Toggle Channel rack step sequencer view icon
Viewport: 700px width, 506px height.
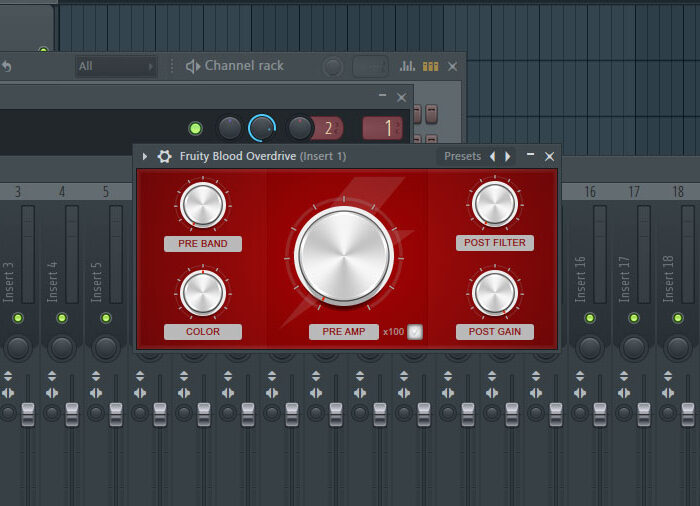coord(430,67)
